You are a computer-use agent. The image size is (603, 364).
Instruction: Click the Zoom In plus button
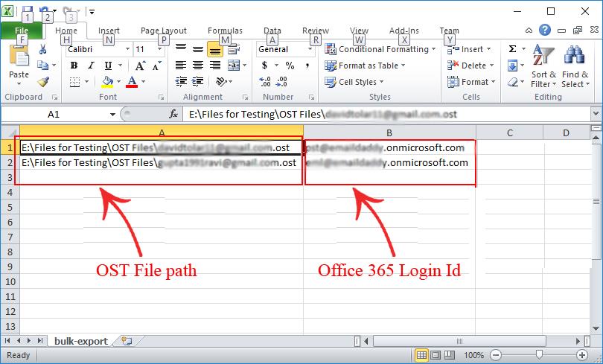(582, 355)
